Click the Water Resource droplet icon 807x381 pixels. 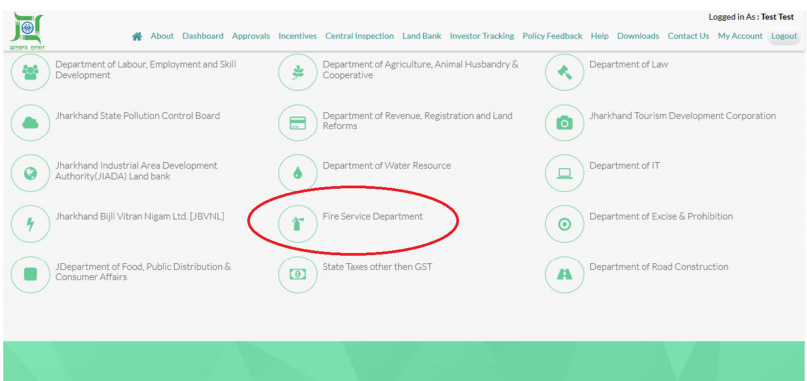pyautogui.click(x=297, y=173)
